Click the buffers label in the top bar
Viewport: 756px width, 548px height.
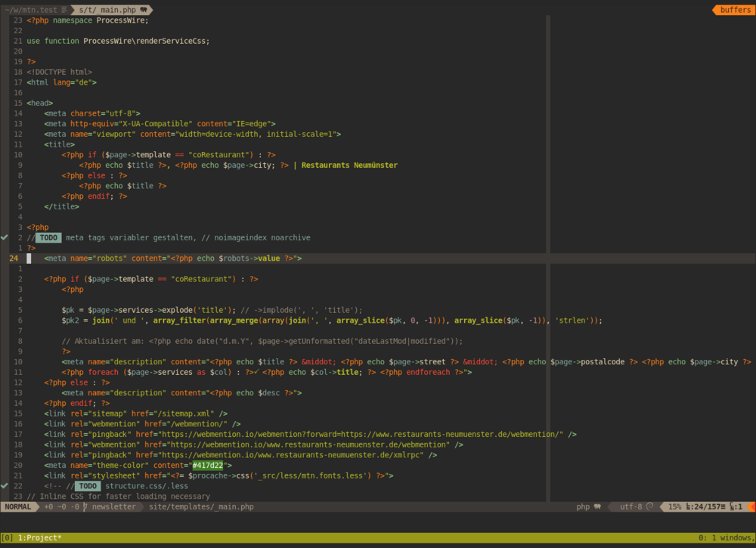pyautogui.click(x=735, y=11)
